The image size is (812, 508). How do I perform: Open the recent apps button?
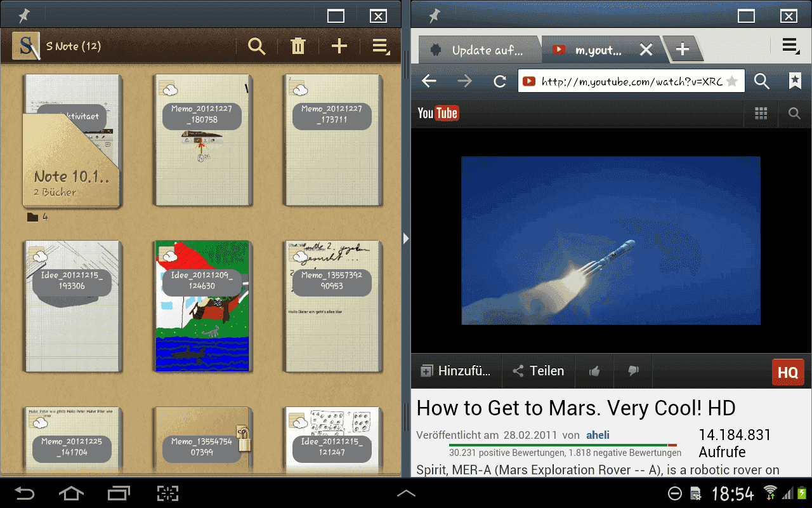[x=119, y=493]
